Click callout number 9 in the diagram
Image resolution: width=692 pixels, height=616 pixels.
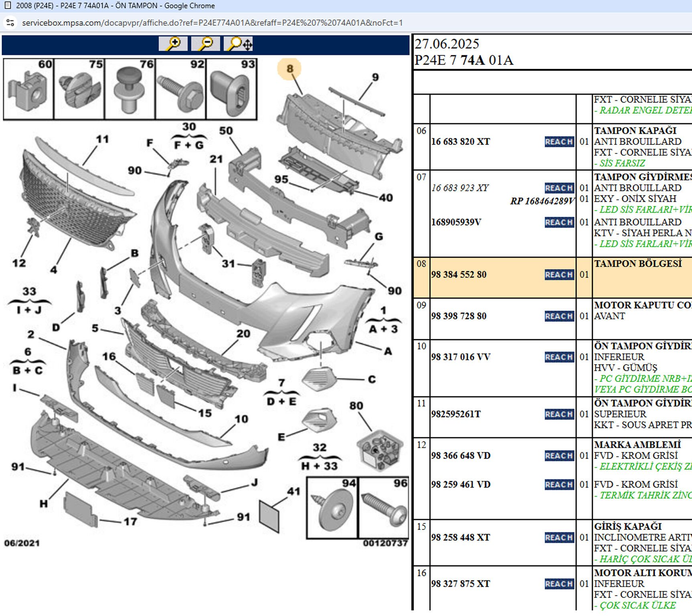click(x=375, y=77)
